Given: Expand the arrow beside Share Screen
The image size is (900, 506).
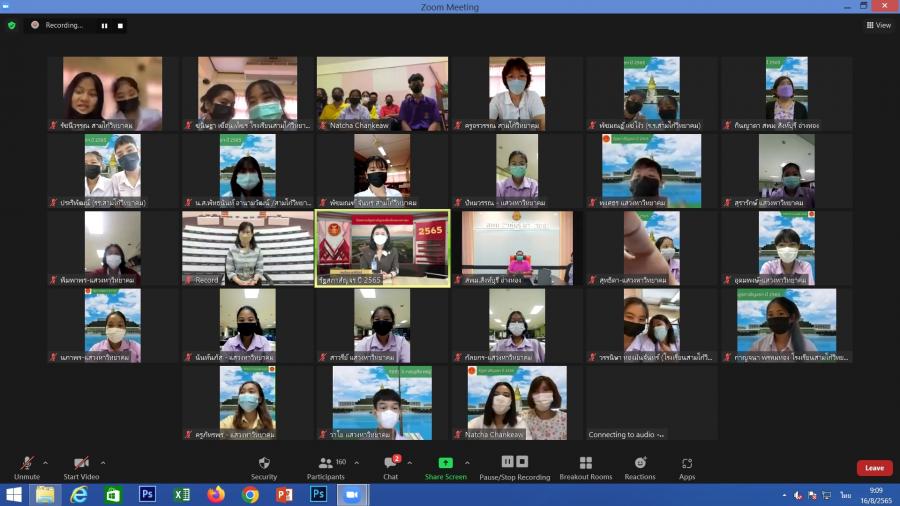Looking at the screenshot, I should pos(472,463).
